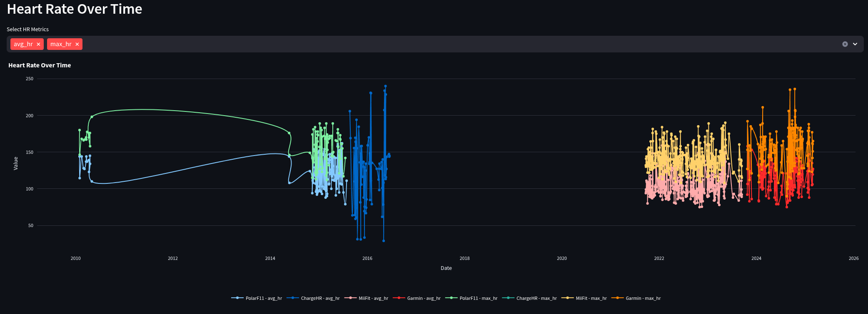The image size is (868, 314).
Task: Click the Date axis title
Action: (x=446, y=268)
